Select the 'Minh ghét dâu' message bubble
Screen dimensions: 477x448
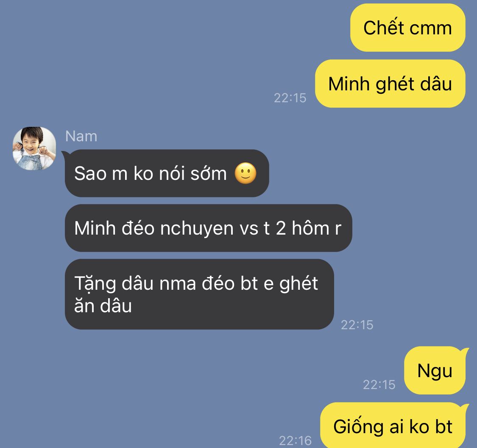tap(390, 84)
